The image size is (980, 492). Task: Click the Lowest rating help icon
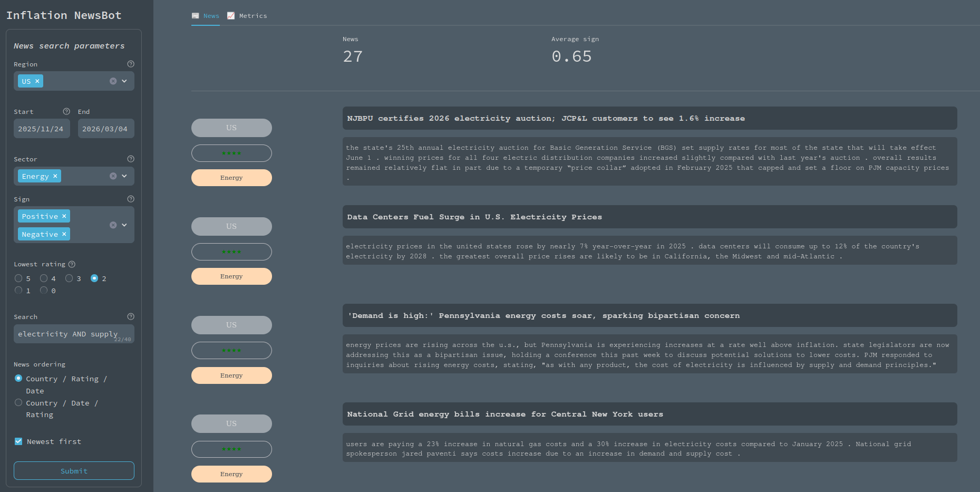72,264
